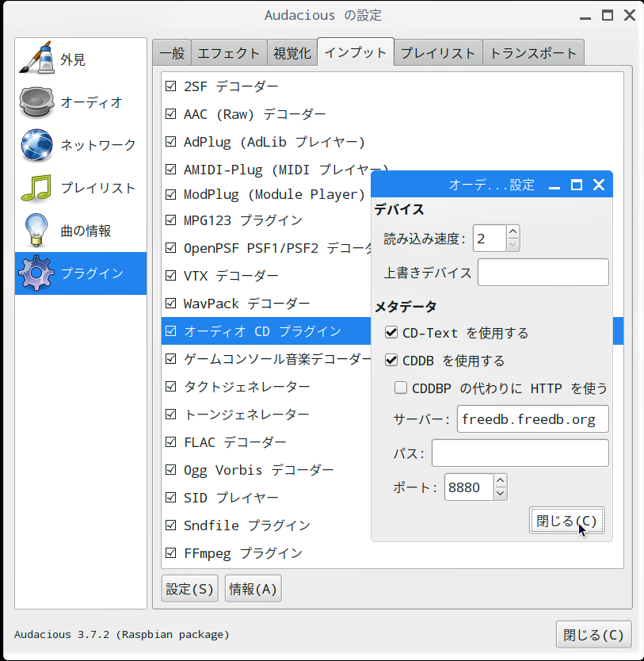Open the プレイリスト tab in plugin tabs
The width and height of the screenshot is (644, 661).
coord(438,52)
